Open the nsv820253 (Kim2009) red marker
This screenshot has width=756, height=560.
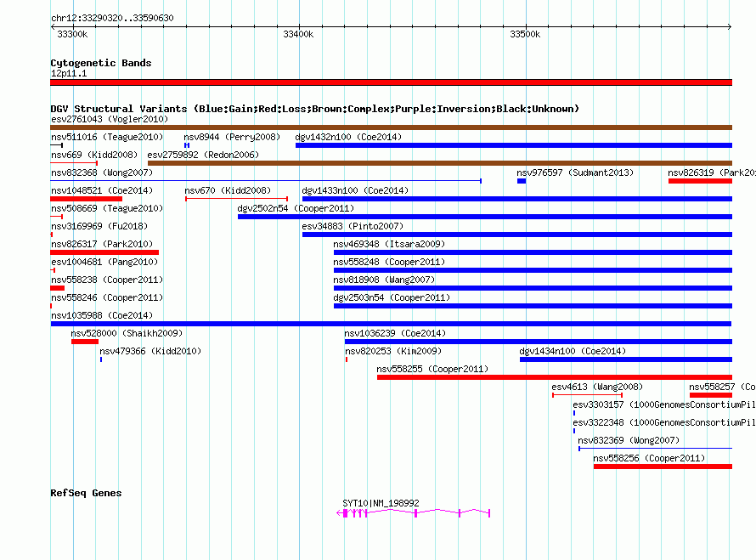(x=347, y=359)
